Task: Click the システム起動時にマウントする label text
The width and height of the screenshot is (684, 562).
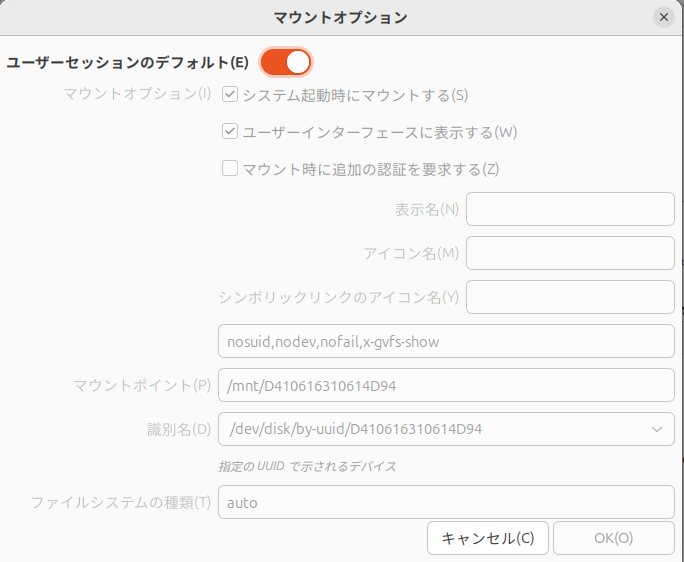Action: click(355, 95)
